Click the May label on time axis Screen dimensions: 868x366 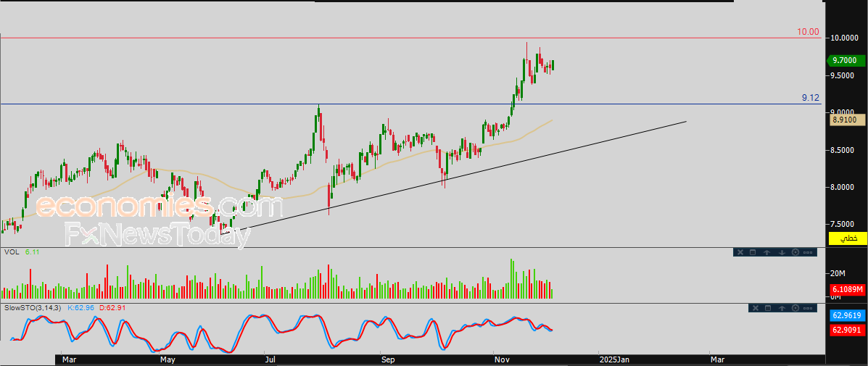[168, 360]
